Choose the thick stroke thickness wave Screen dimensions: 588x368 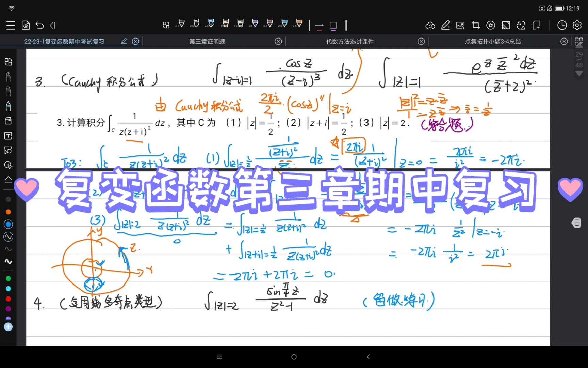[x=8, y=261]
